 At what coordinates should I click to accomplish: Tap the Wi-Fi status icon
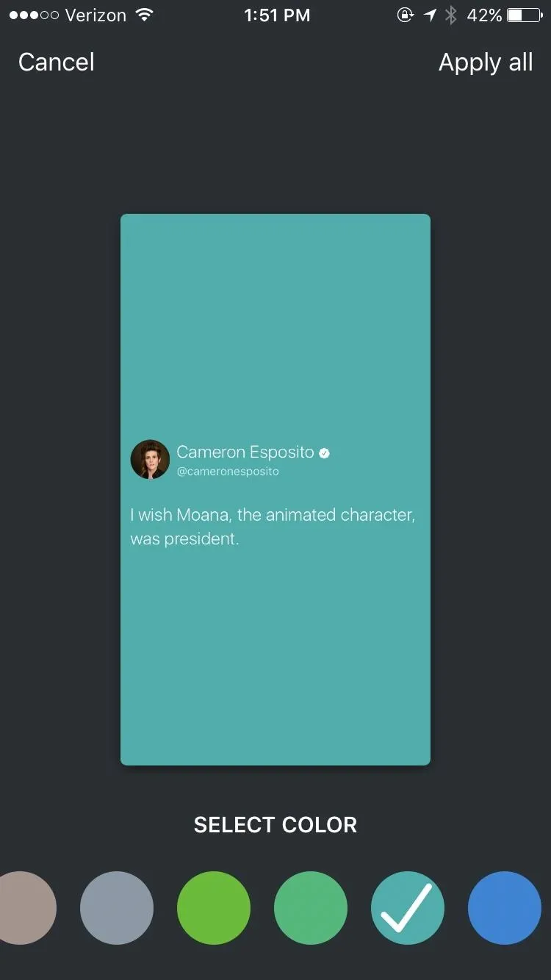pyautogui.click(x=145, y=15)
